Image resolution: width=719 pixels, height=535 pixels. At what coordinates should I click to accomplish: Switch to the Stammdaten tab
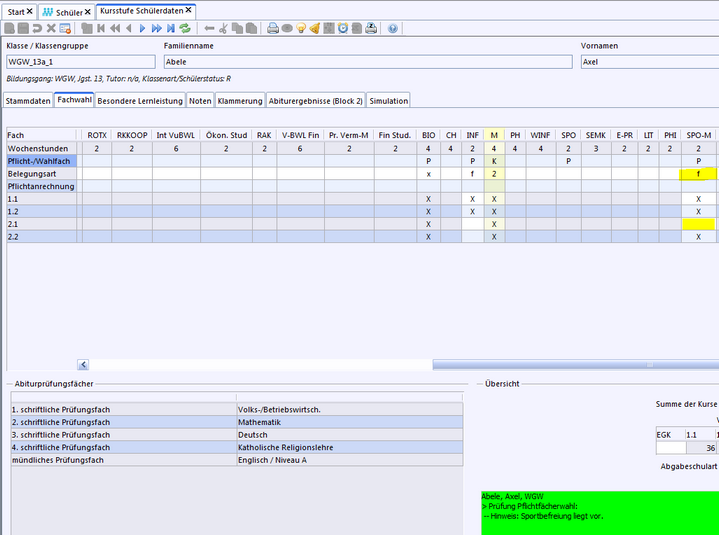click(x=27, y=101)
